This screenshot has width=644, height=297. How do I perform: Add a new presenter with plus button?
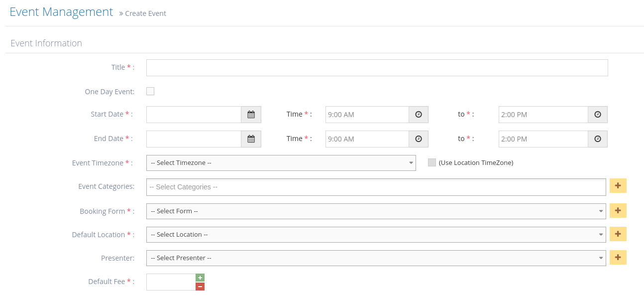618,258
